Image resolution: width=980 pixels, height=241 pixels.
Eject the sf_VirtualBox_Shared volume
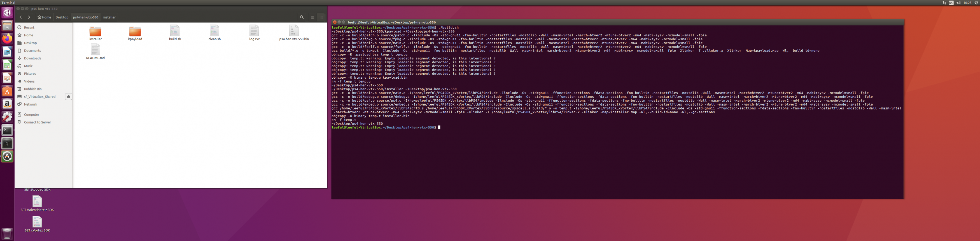(x=69, y=97)
